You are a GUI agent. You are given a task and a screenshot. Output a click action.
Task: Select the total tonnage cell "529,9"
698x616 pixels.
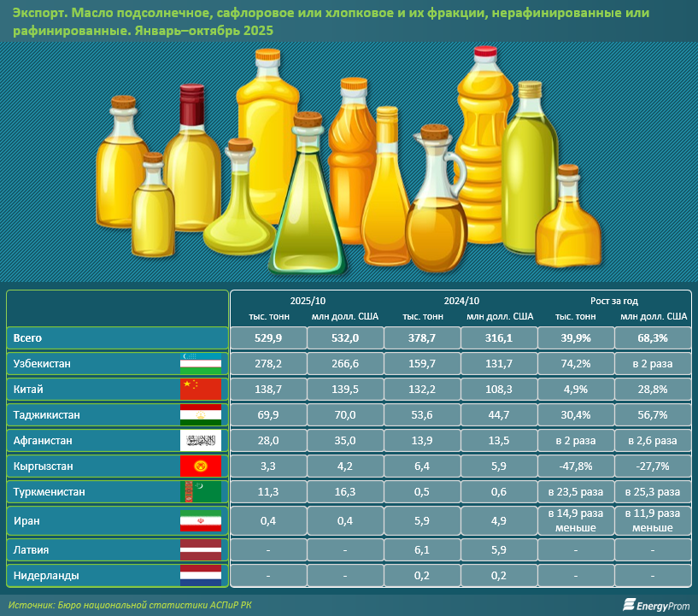pos(268,338)
